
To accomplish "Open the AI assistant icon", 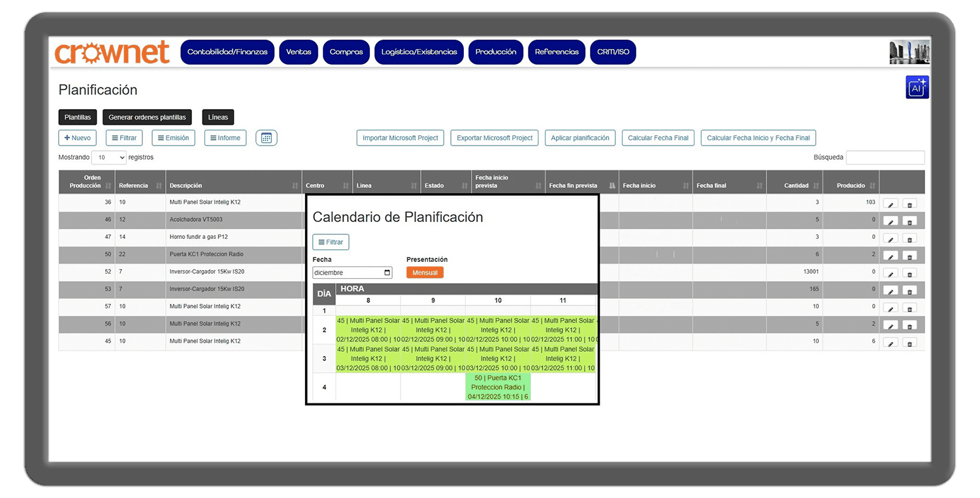I will [x=917, y=87].
